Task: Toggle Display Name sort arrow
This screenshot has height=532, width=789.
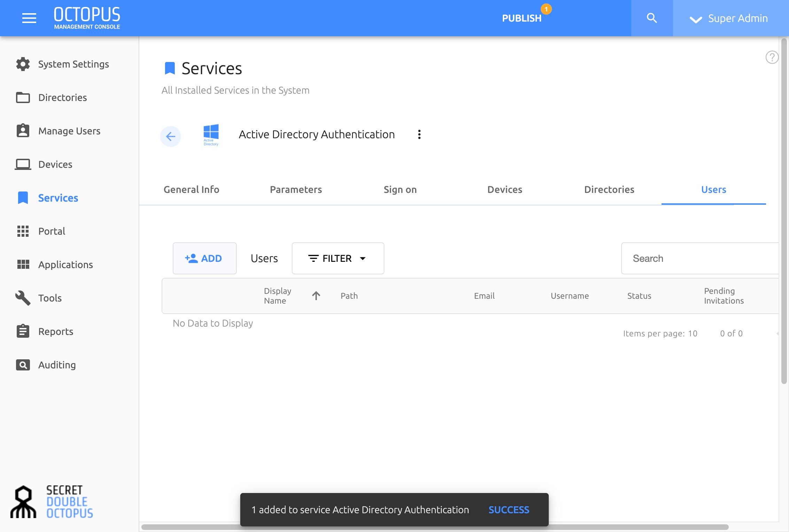Action: (316, 296)
